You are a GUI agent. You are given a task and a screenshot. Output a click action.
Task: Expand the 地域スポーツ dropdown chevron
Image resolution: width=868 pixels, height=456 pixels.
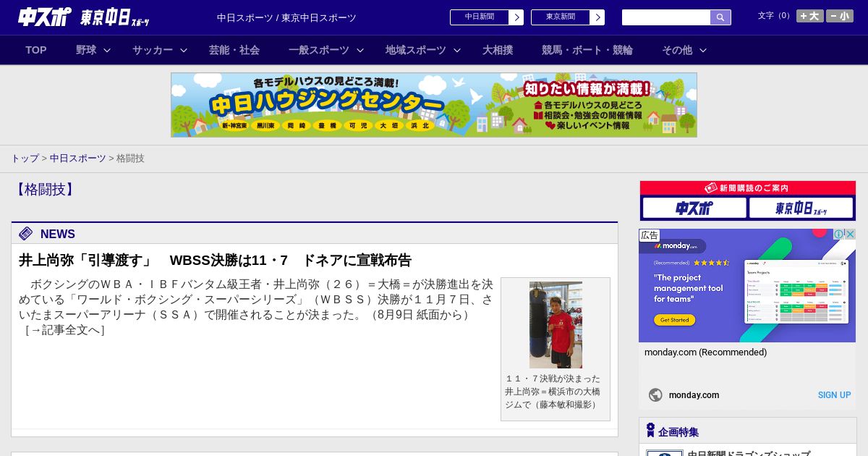(x=457, y=50)
